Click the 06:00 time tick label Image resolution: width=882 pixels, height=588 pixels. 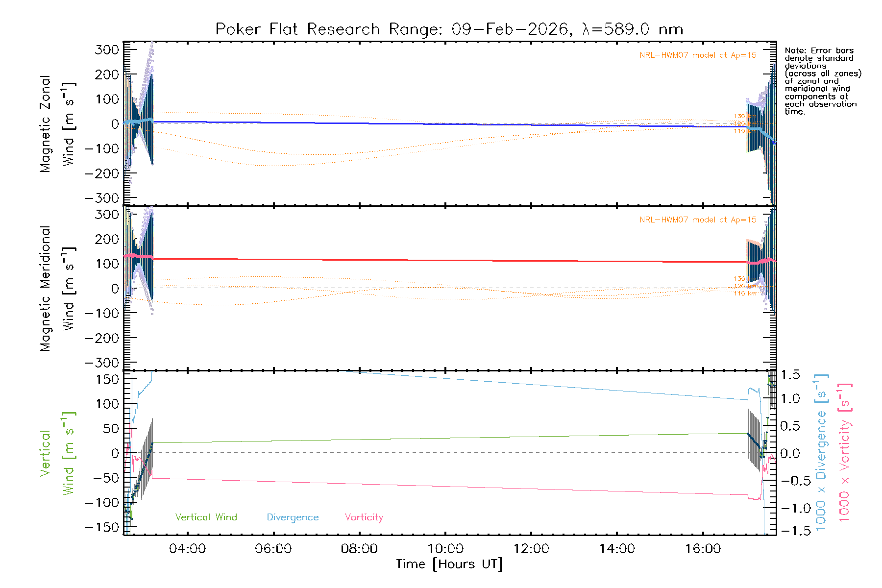pos(273,549)
